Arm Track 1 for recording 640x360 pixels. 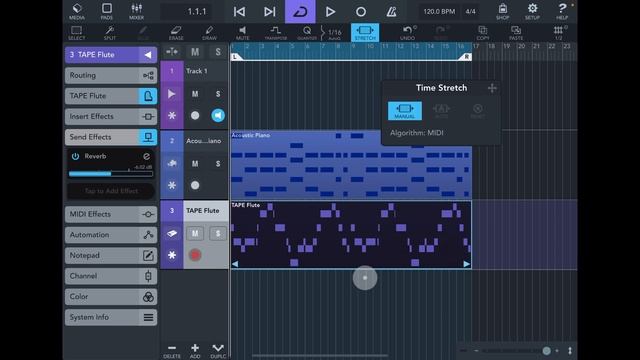(x=195, y=116)
